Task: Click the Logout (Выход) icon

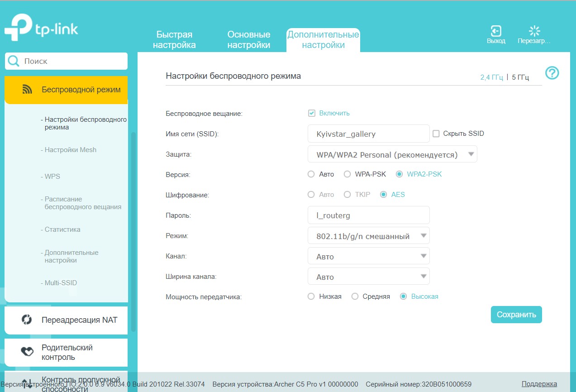Action: pos(496,31)
